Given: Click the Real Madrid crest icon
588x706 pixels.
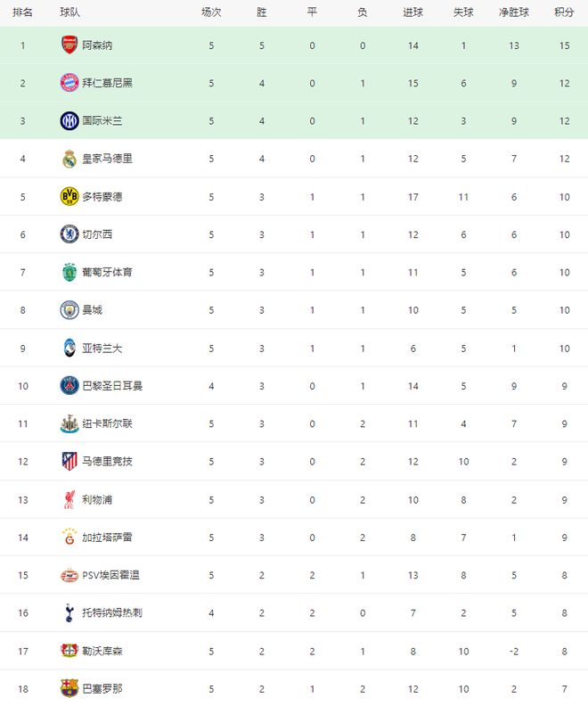Looking at the screenshot, I should 69,159.
